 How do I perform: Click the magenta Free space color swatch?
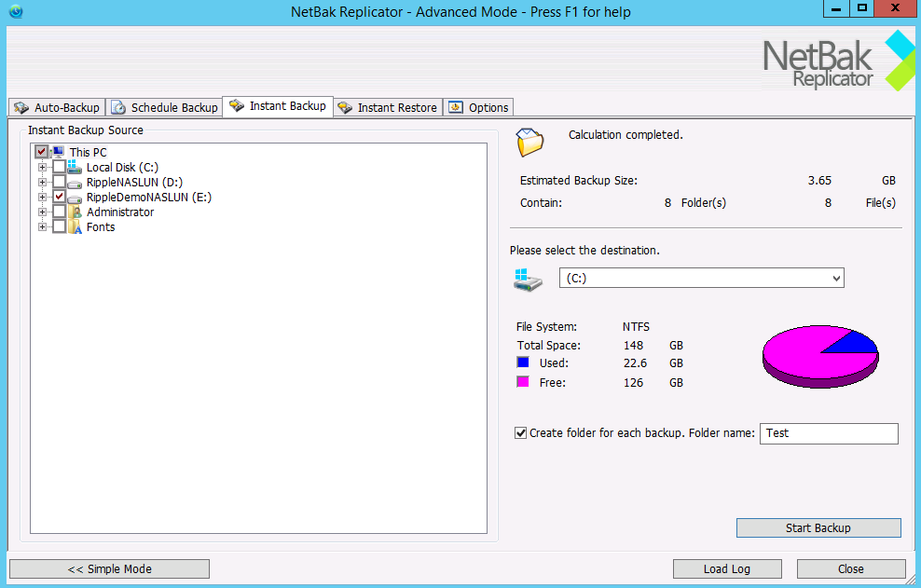tap(523, 382)
